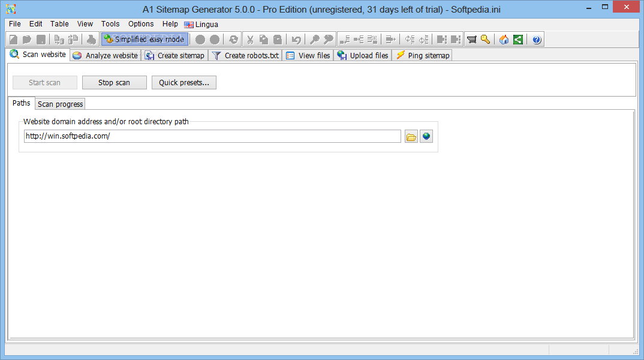This screenshot has height=360, width=644.
Task: Click the green share icon
Action: 518,40
